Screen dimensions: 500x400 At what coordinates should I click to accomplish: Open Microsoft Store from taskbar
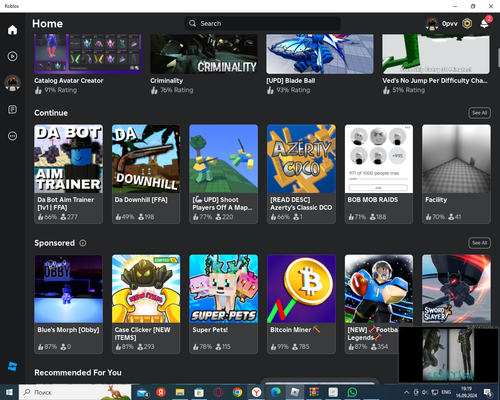pos(199,392)
